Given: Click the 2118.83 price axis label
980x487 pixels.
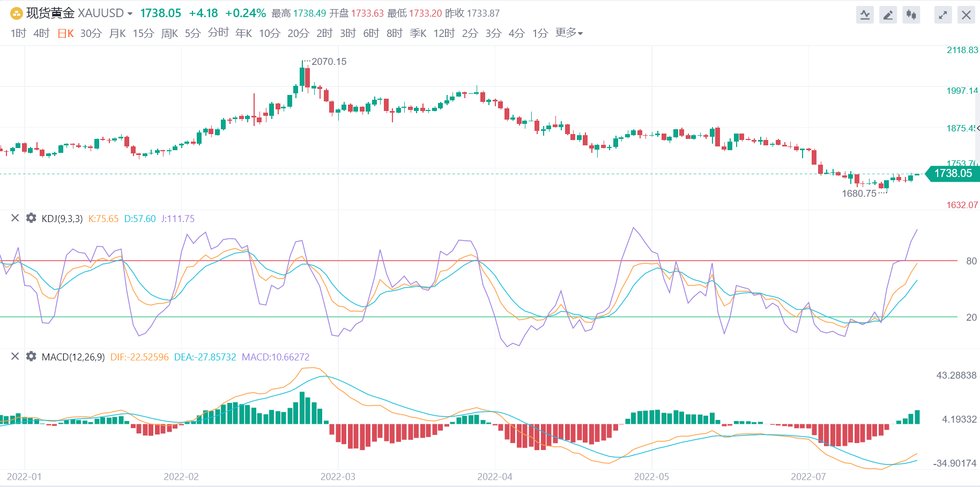Looking at the screenshot, I should click(962, 50).
